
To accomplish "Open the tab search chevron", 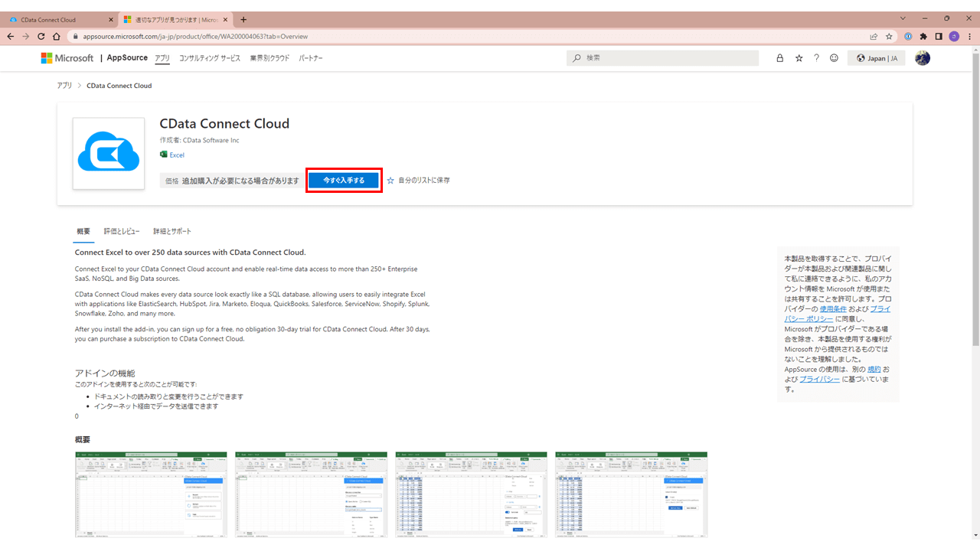I will tap(903, 18).
